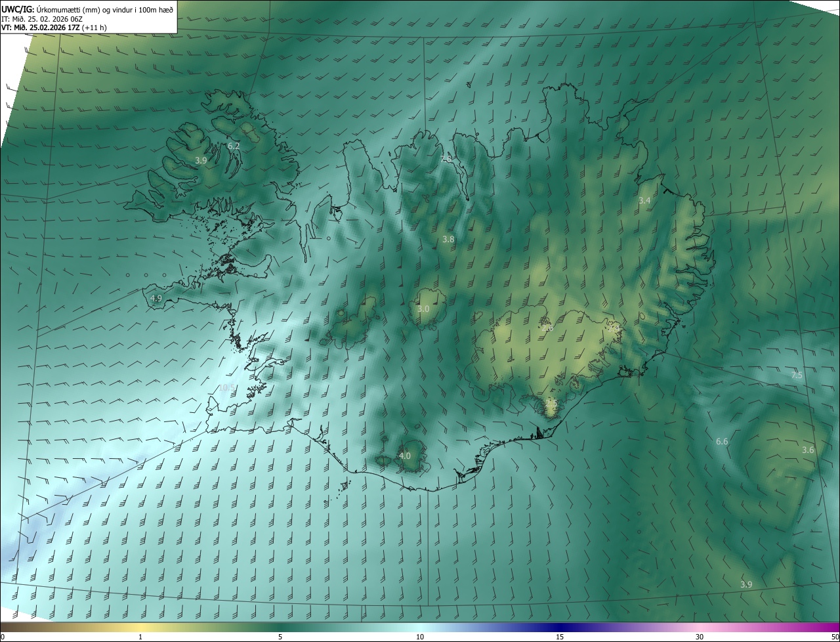Click the 10.5 value off Reykjanes coast
The width and height of the screenshot is (840, 642).
click(226, 388)
